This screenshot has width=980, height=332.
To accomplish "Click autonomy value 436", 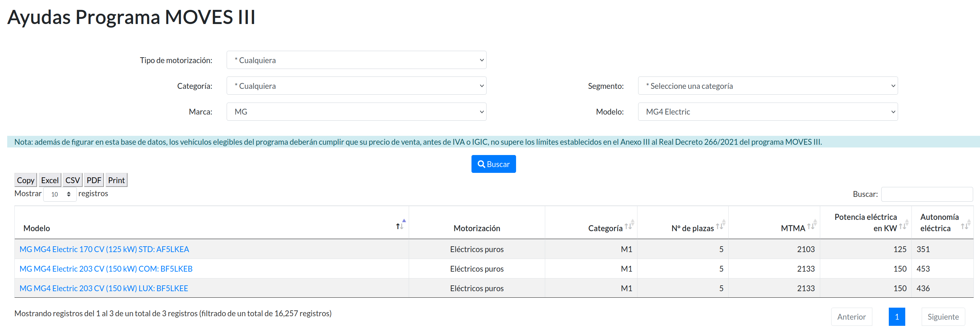I will 923,288.
